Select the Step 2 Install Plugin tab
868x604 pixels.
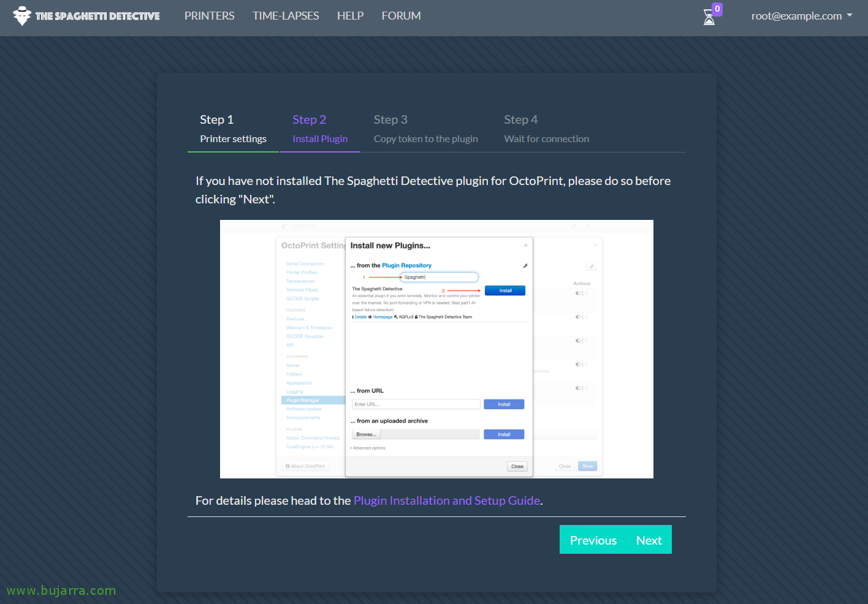pos(319,129)
